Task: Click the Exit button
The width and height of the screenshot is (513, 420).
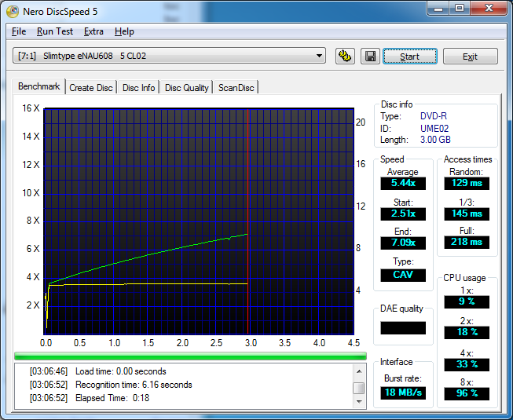Action: pos(471,57)
